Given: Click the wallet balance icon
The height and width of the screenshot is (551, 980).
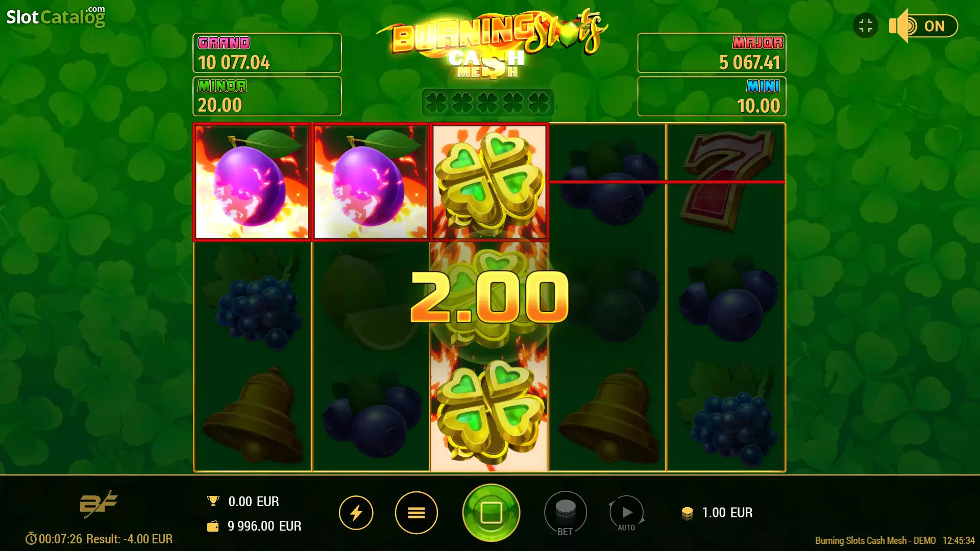Looking at the screenshot, I should pyautogui.click(x=213, y=526).
